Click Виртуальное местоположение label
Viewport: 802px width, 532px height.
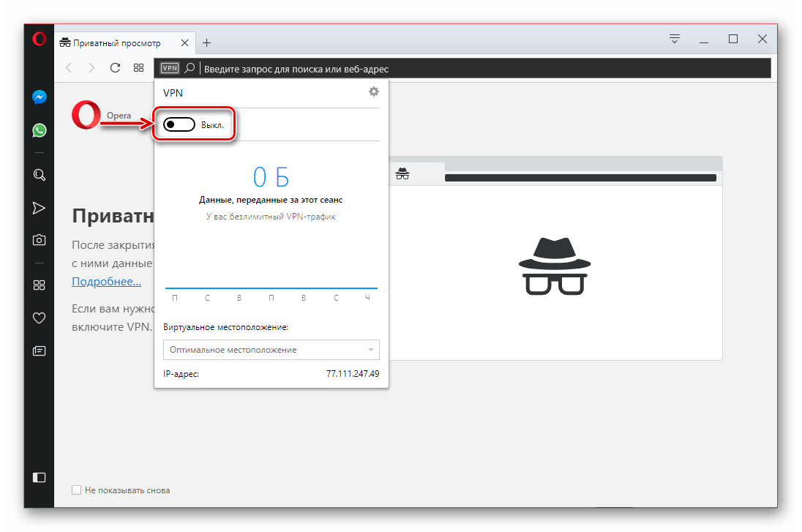click(x=225, y=327)
